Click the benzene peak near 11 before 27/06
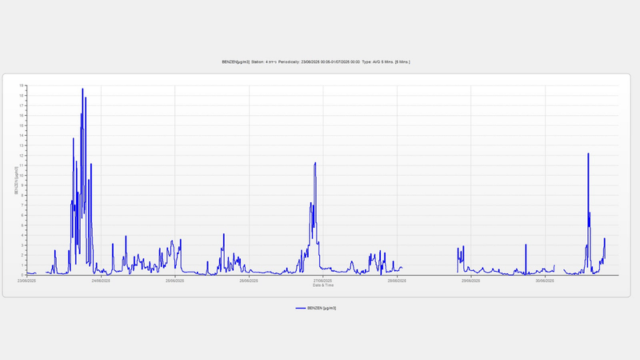 pos(315,163)
